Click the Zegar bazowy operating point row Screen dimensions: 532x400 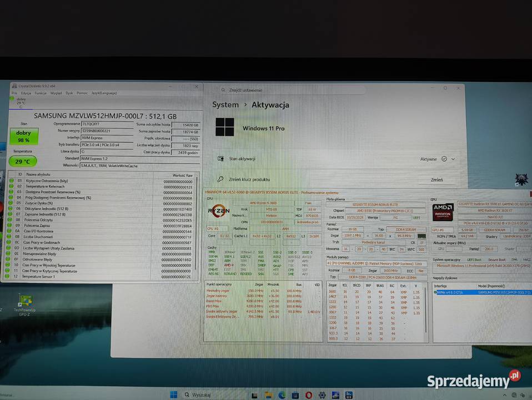pos(263,296)
